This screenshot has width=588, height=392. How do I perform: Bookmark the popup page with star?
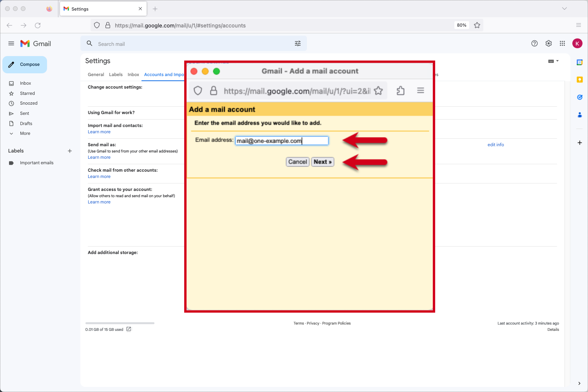378,91
